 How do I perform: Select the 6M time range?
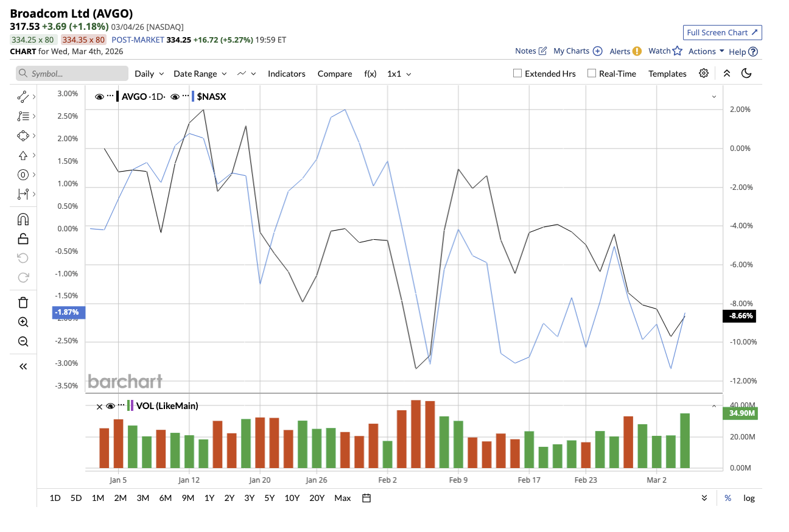[x=166, y=498]
